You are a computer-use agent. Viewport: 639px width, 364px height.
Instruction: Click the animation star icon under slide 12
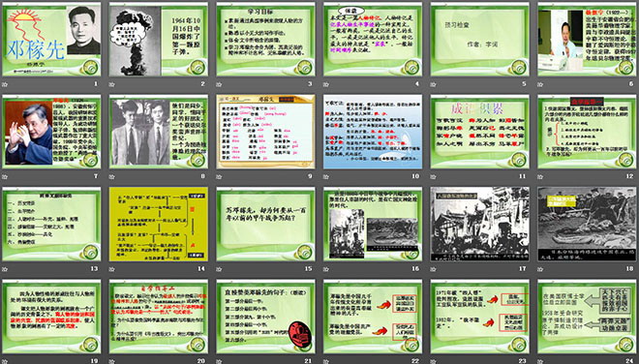tap(541, 176)
